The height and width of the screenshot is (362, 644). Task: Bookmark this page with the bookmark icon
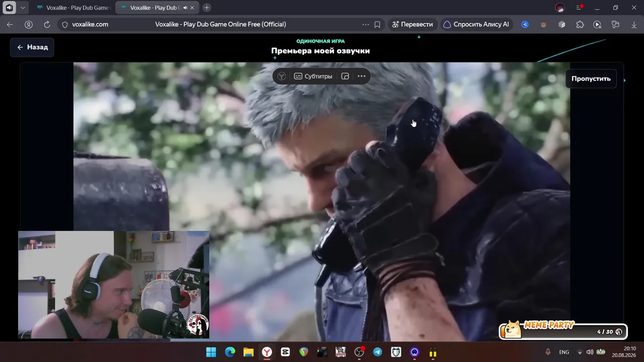[x=377, y=24]
